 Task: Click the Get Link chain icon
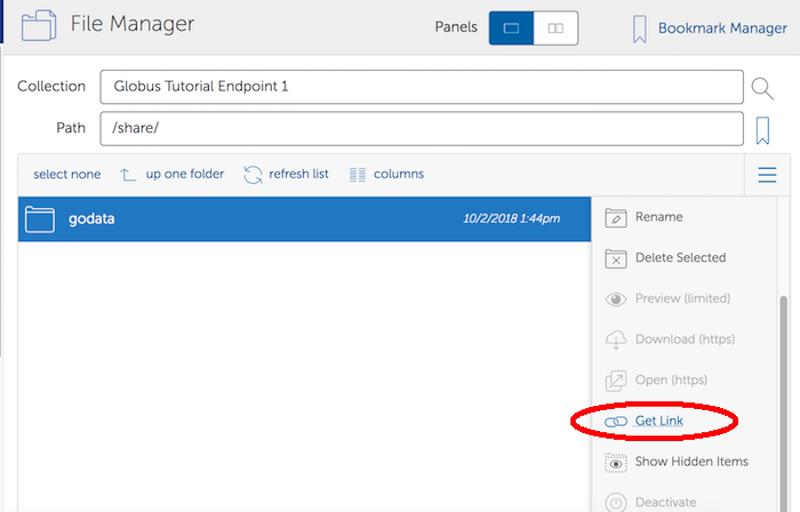[x=616, y=422]
